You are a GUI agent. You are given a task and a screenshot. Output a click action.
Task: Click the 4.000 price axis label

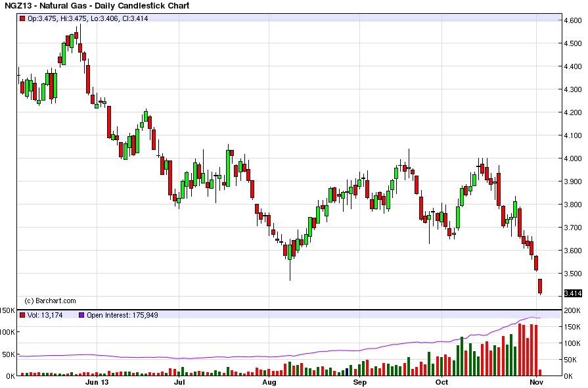(x=573, y=158)
